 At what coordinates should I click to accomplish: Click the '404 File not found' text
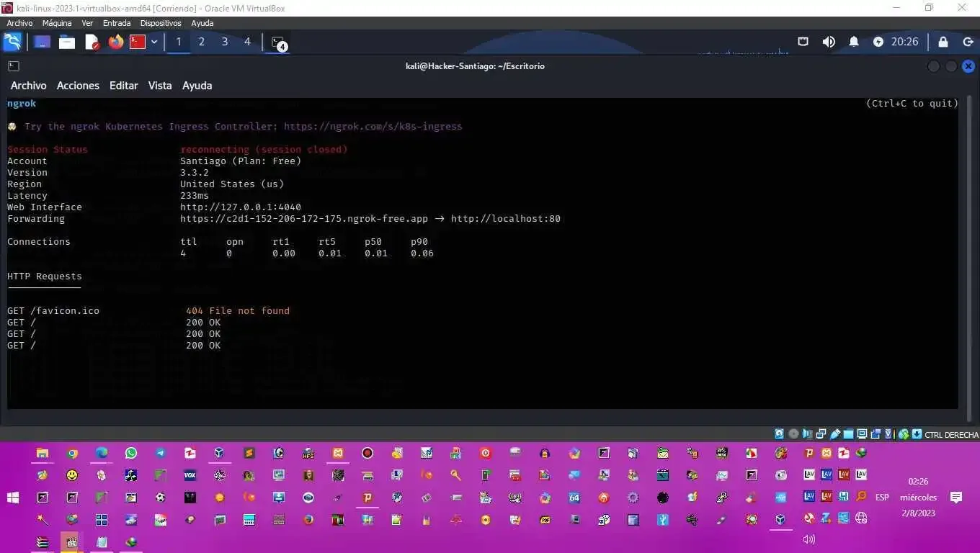coord(238,310)
